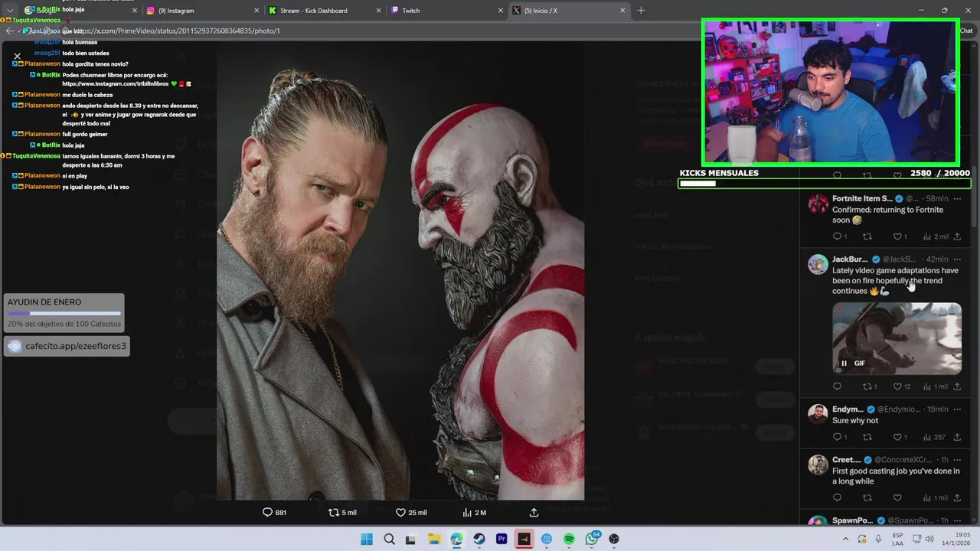Repost the photo tweet (5 mil)
Screen dimensions: 980x551
(x=342, y=513)
